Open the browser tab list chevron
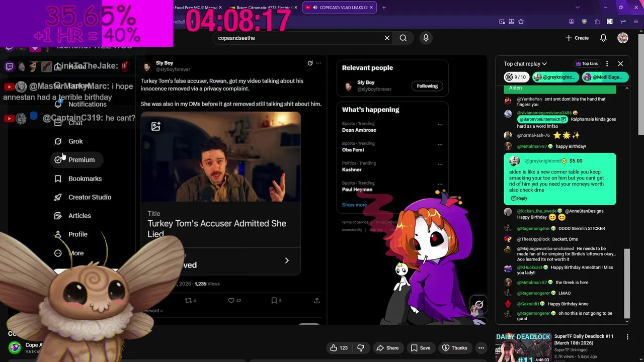 pos(577,8)
